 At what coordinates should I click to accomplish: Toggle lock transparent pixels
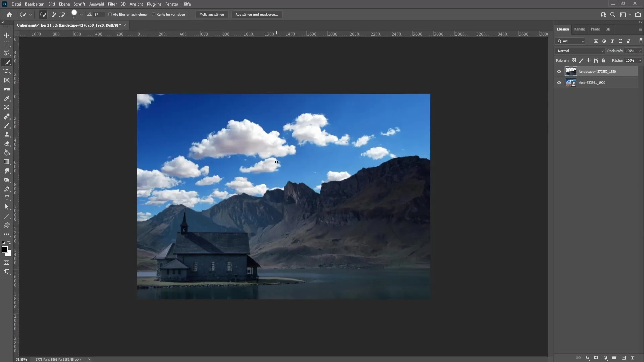click(x=574, y=60)
